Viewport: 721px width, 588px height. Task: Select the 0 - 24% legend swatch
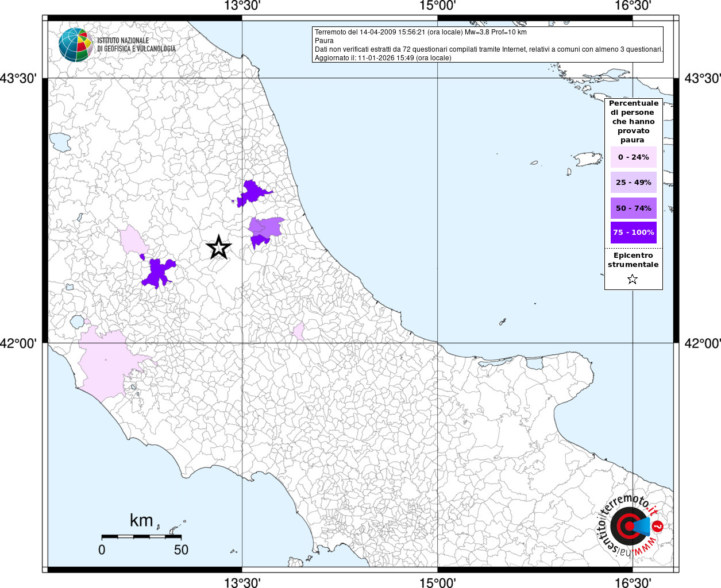[x=633, y=157]
